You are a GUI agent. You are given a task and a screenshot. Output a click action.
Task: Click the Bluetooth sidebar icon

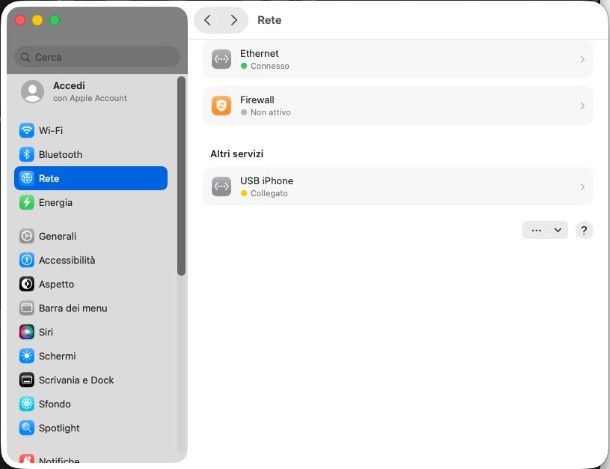click(x=26, y=154)
